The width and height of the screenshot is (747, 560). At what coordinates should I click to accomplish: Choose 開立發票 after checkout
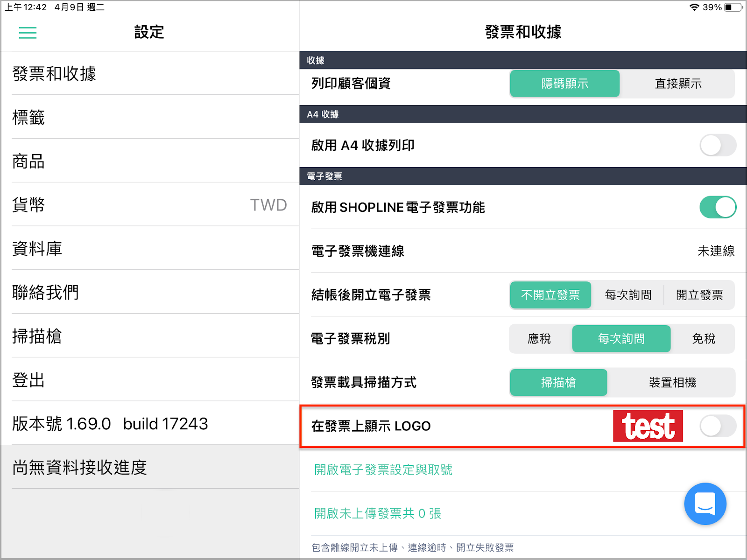[x=699, y=295]
